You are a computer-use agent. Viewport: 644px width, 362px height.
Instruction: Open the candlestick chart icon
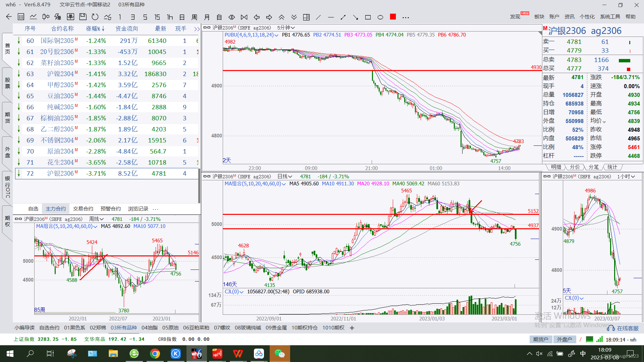tap(46, 17)
